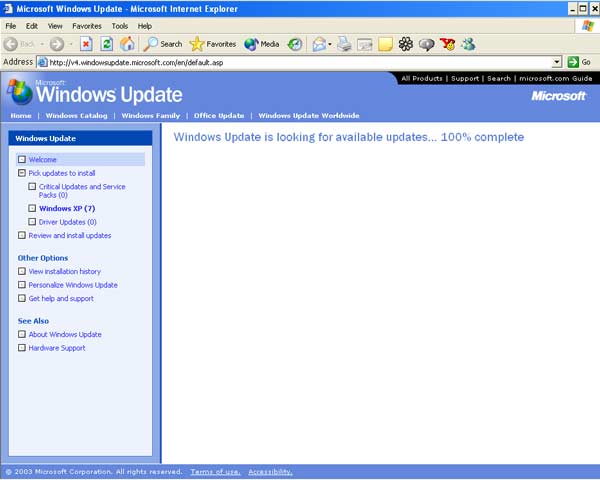Go to the Office Update link
600x480 pixels.
click(x=219, y=116)
